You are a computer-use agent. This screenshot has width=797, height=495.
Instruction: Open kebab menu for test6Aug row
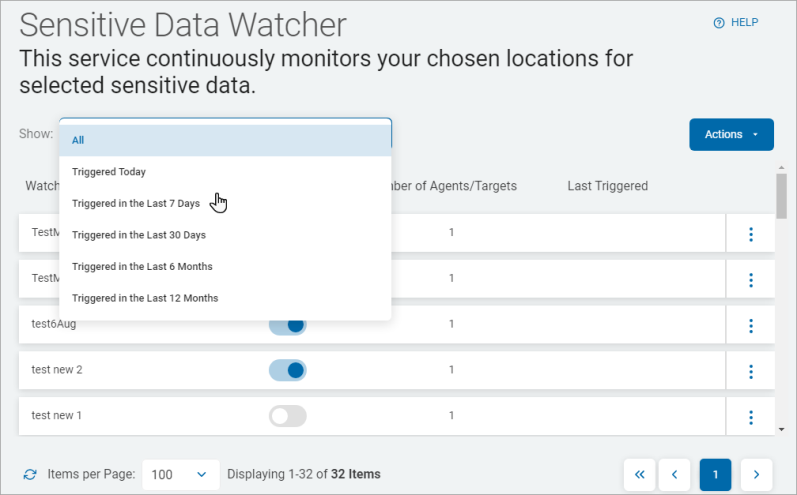click(x=750, y=325)
